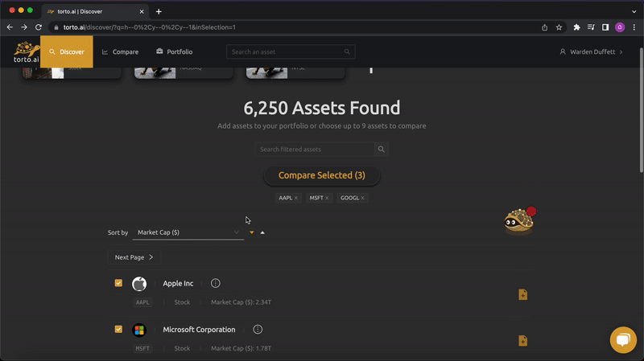Go back in browser history
Image resolution: width=644 pixels, height=361 pixels.
click(x=10, y=27)
